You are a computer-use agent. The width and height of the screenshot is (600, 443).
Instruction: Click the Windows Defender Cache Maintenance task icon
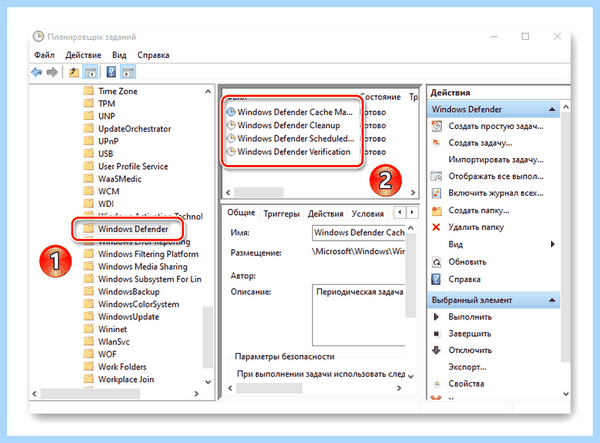click(231, 112)
